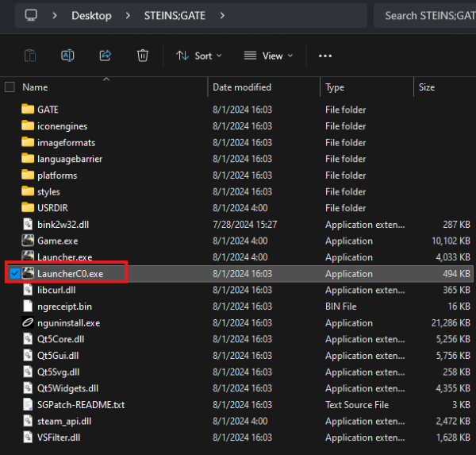Click the Share icon in toolbar
Screen dimensions: 476x455
(x=106, y=56)
